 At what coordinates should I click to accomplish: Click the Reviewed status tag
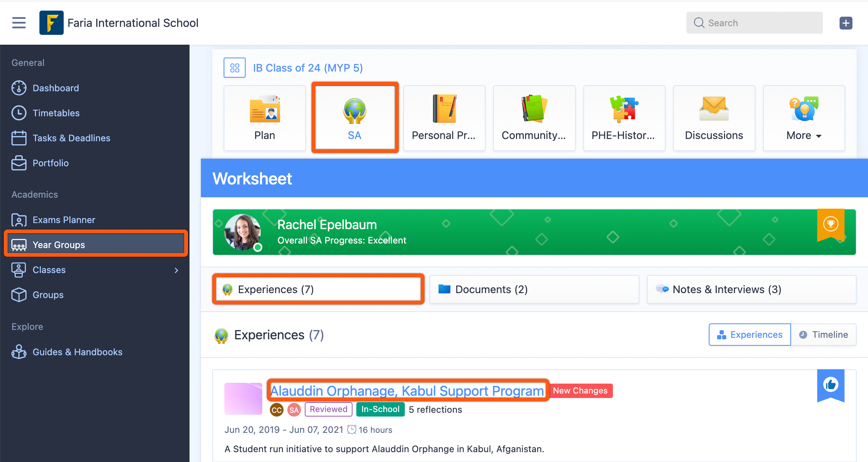click(329, 409)
